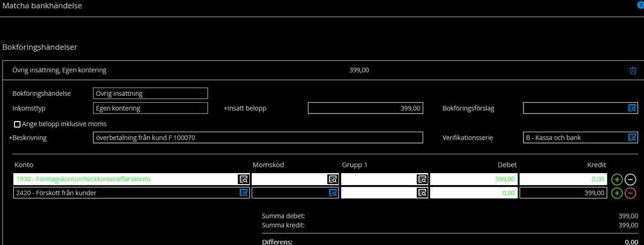Click the Debet column header
The width and height of the screenshot is (644, 245).
[x=506, y=165]
